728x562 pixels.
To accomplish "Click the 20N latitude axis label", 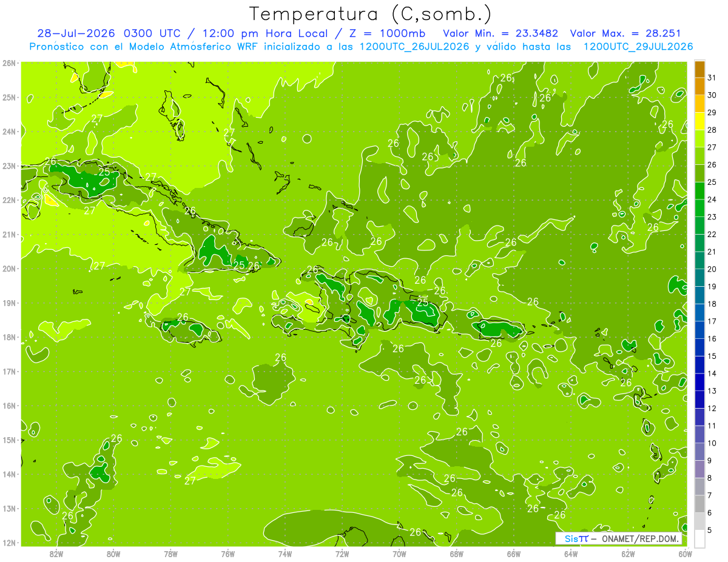I will (x=9, y=269).
